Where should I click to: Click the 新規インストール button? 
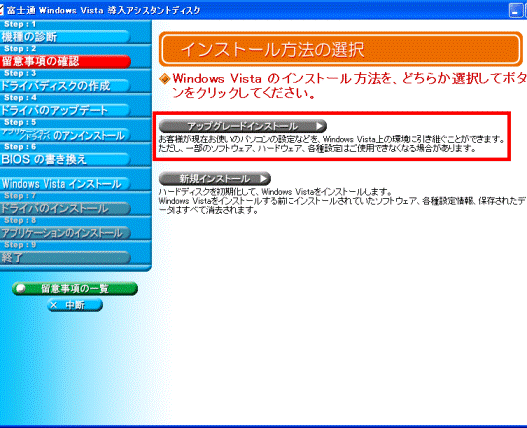(x=215, y=179)
